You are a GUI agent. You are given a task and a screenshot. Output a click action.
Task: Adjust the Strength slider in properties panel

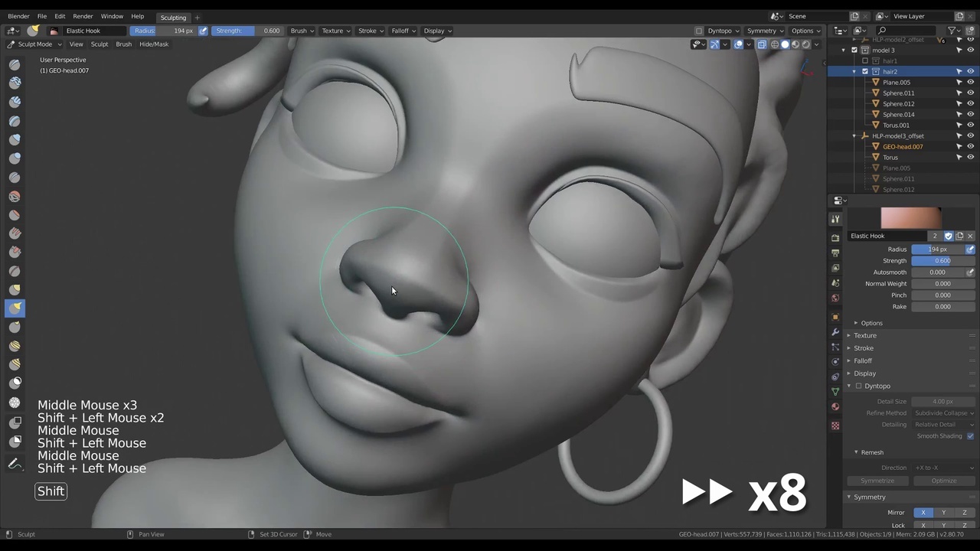(x=942, y=261)
